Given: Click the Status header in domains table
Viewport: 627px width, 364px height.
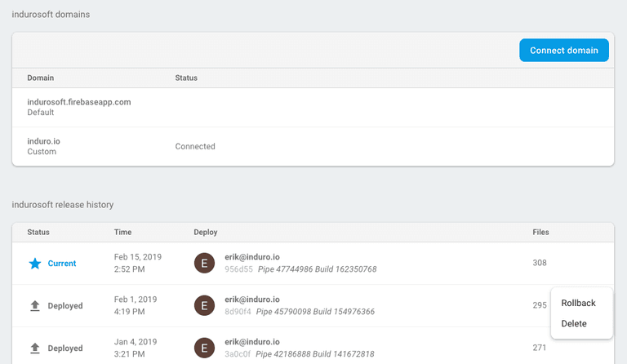Looking at the screenshot, I should [186, 78].
